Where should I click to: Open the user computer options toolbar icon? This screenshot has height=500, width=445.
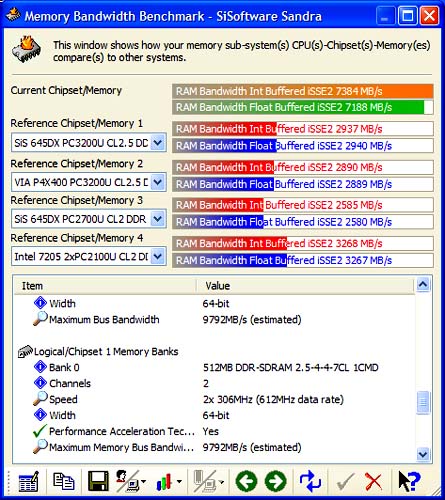pyautogui.click(x=131, y=481)
